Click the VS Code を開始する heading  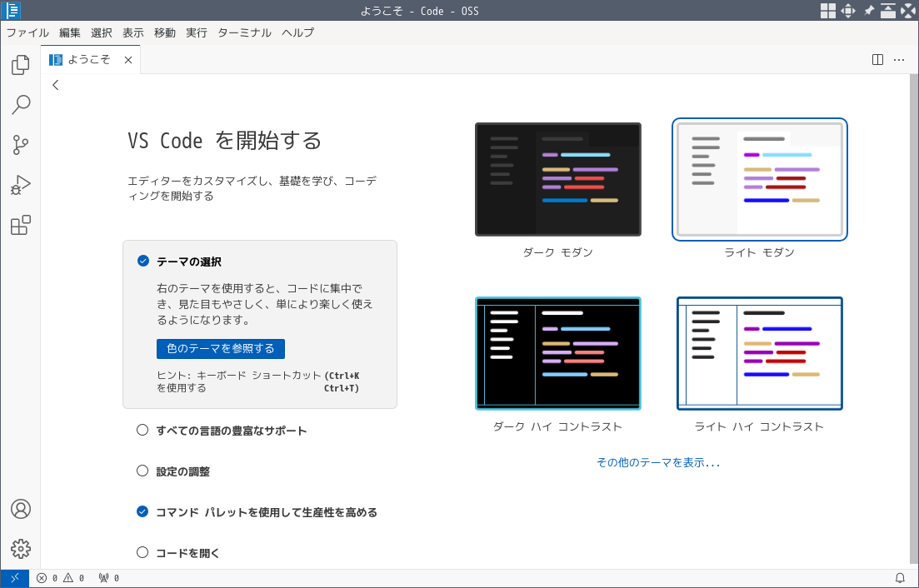coord(224,141)
